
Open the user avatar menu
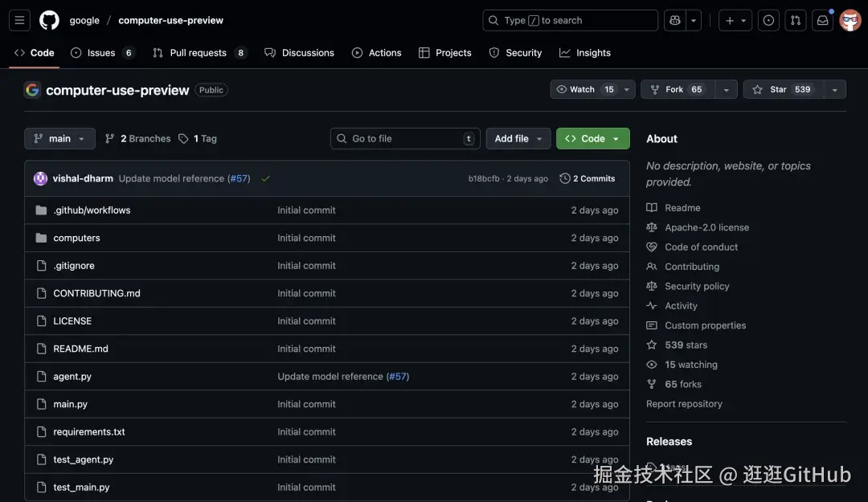pos(850,20)
